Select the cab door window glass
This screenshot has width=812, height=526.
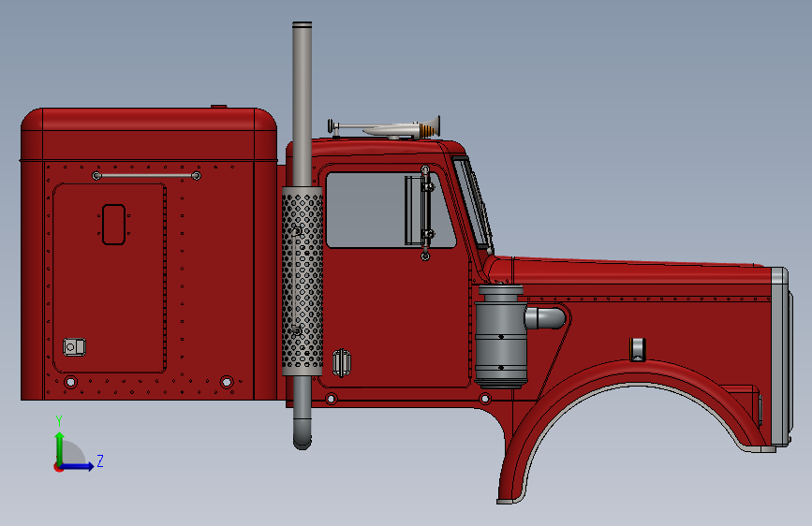(391, 210)
